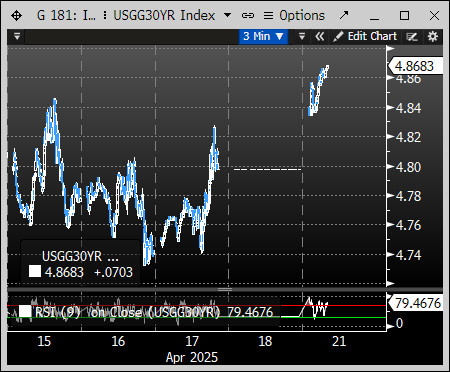
Task: Click the annotate pencil icon next to gear
Action: click(412, 37)
